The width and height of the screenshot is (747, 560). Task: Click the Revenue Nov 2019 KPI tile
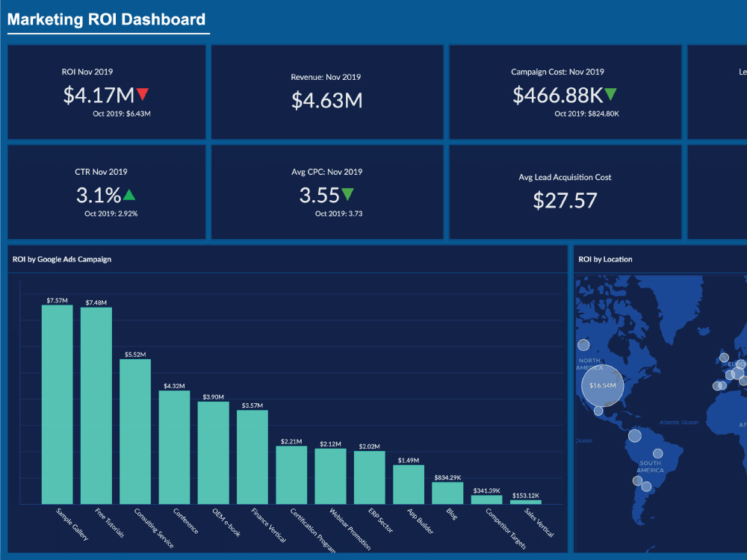326,91
